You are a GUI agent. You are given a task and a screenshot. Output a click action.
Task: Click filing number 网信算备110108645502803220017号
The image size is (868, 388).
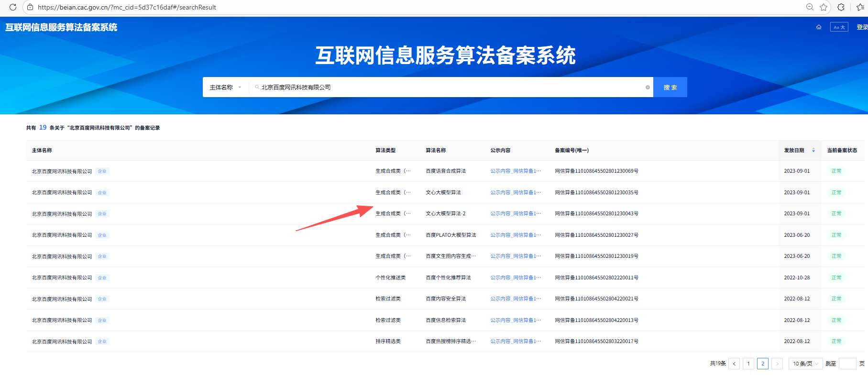point(596,342)
